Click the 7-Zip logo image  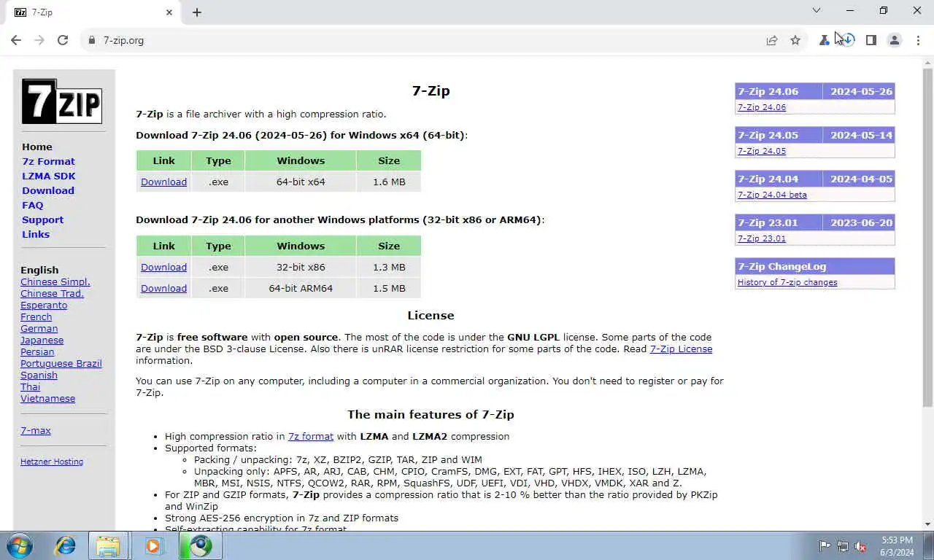tap(62, 101)
